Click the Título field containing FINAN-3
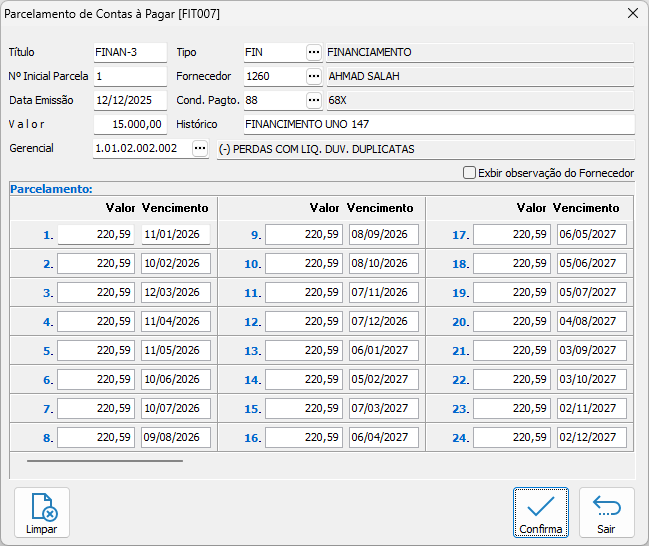 click(x=129, y=52)
